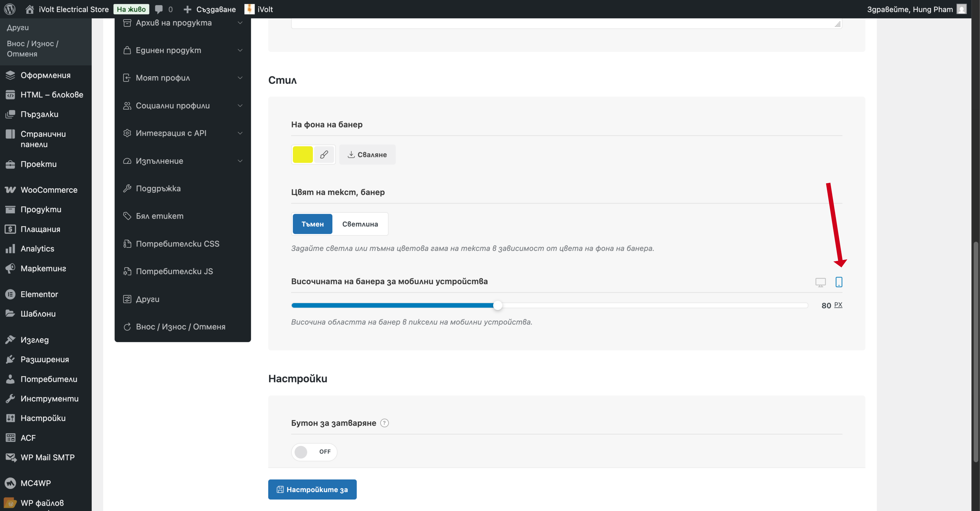Viewport: 980px width, 511px height.
Task: Select the desktop device icon
Action: [821, 282]
